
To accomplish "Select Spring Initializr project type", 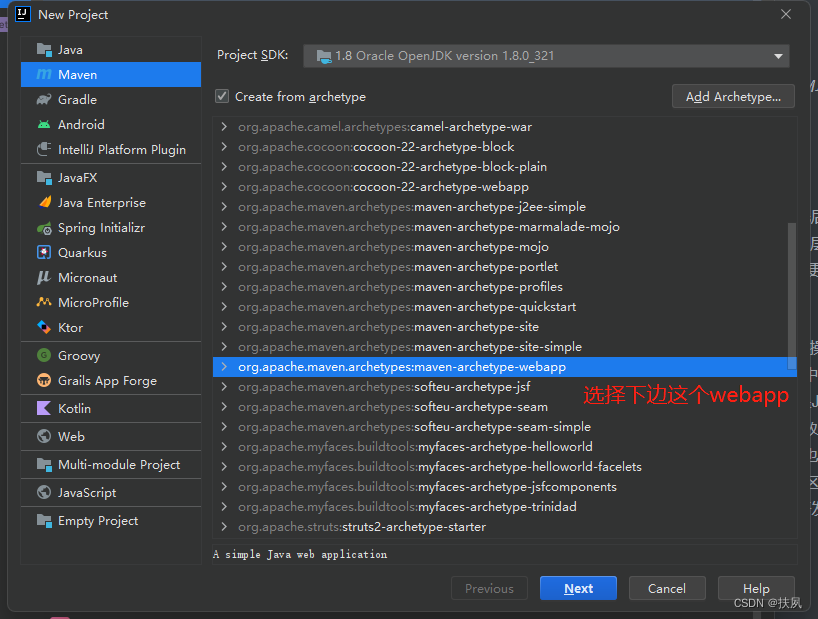I will point(111,228).
